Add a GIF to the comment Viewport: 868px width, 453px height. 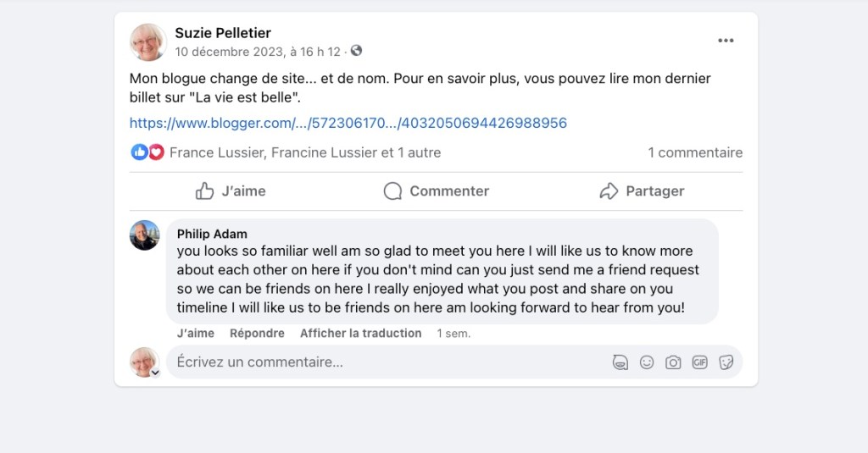click(699, 362)
